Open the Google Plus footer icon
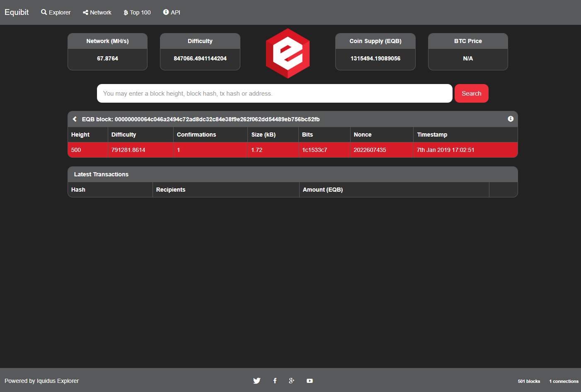The image size is (581, 392). point(292,381)
